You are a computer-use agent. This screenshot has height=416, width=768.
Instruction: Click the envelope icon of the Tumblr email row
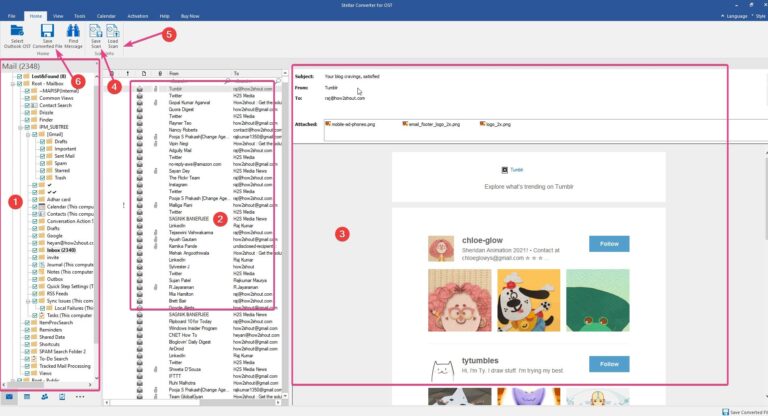click(x=140, y=89)
